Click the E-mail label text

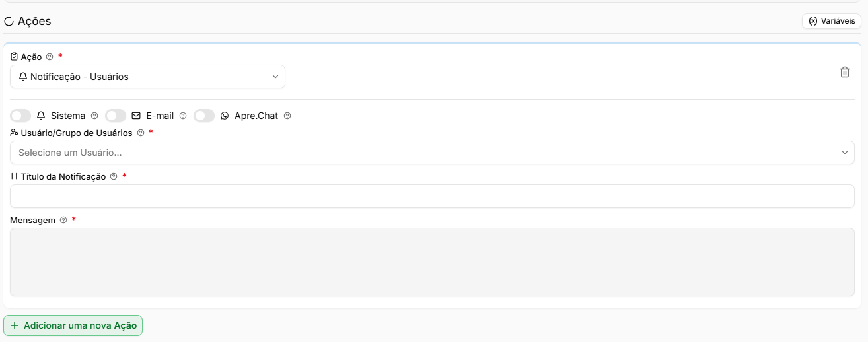(x=160, y=116)
